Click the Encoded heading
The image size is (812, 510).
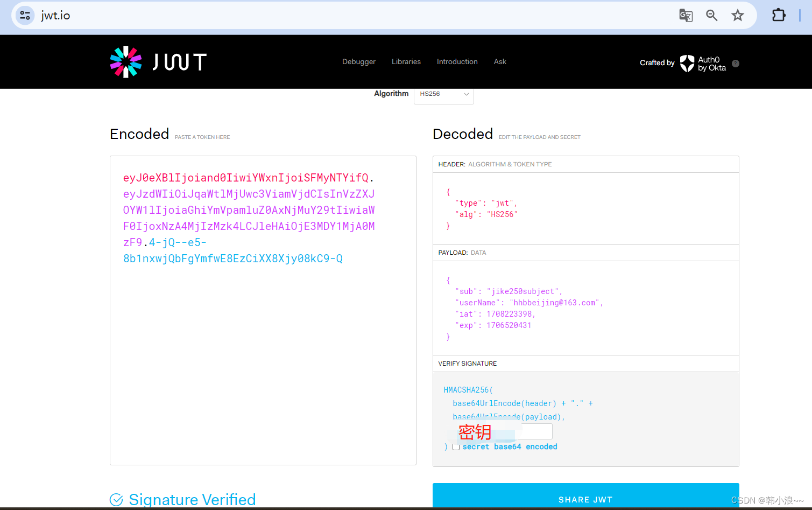click(x=139, y=134)
